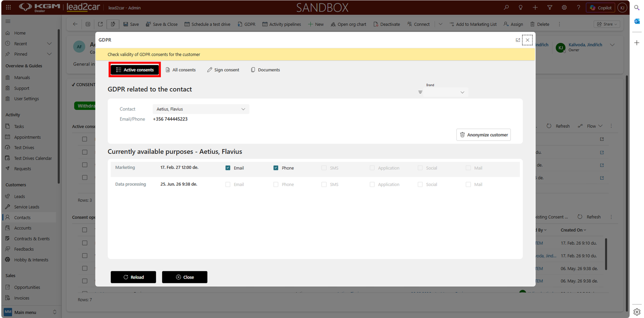
Task: Toggle Marketing Mail checkbox
Action: pos(468,168)
